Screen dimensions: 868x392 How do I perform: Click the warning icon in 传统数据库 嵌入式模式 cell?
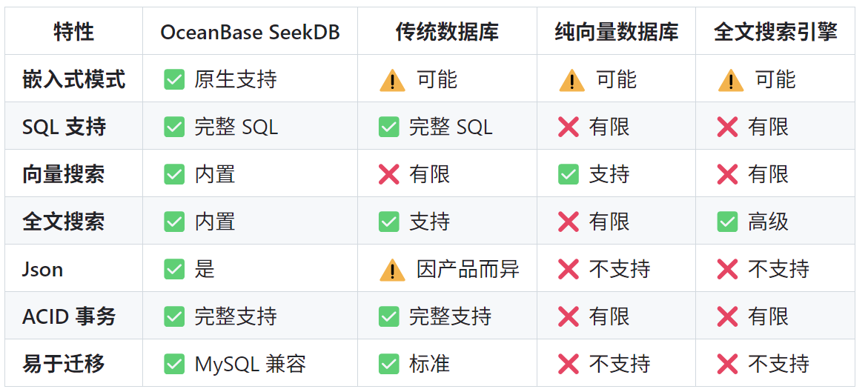[392, 80]
